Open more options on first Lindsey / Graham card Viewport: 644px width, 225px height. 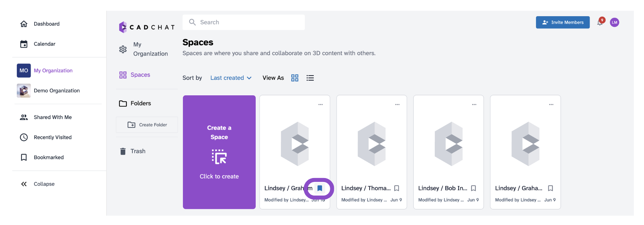pos(320,105)
